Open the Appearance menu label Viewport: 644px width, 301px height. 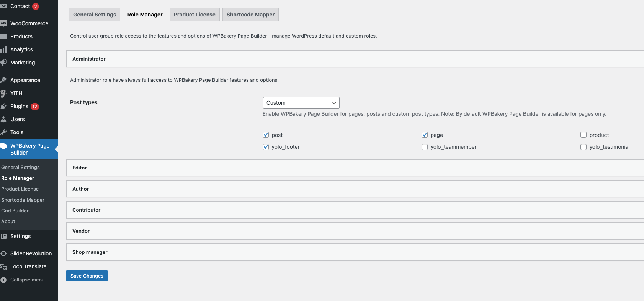pos(25,80)
